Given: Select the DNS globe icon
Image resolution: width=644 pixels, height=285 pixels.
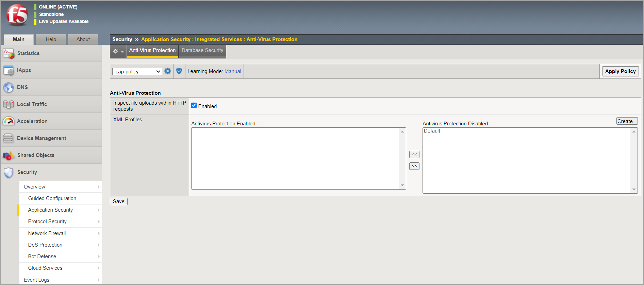Looking at the screenshot, I should tap(9, 87).
